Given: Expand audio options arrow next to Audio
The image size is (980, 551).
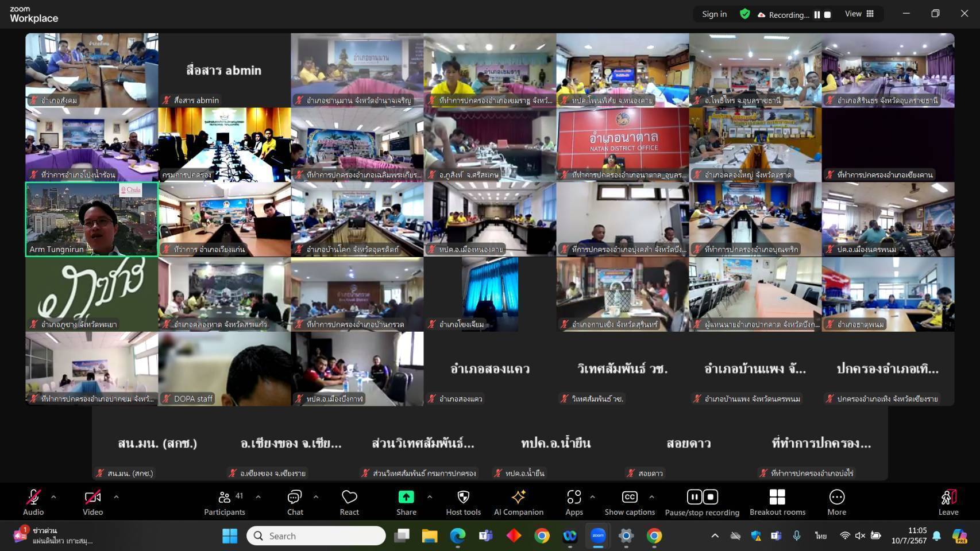Looking at the screenshot, I should pyautogui.click(x=53, y=497).
